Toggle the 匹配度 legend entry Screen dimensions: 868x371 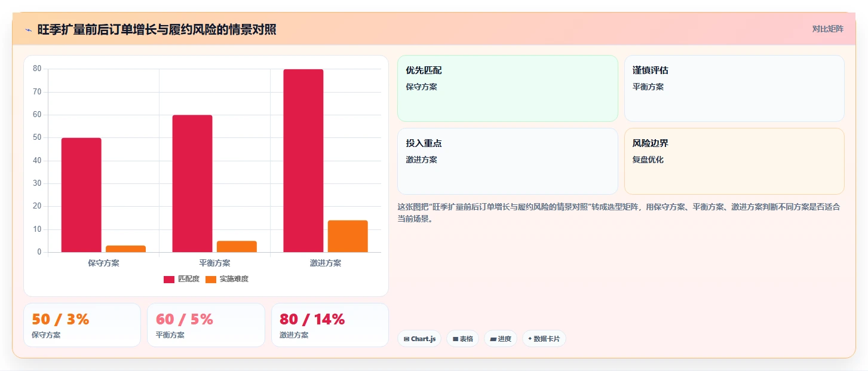coord(182,279)
